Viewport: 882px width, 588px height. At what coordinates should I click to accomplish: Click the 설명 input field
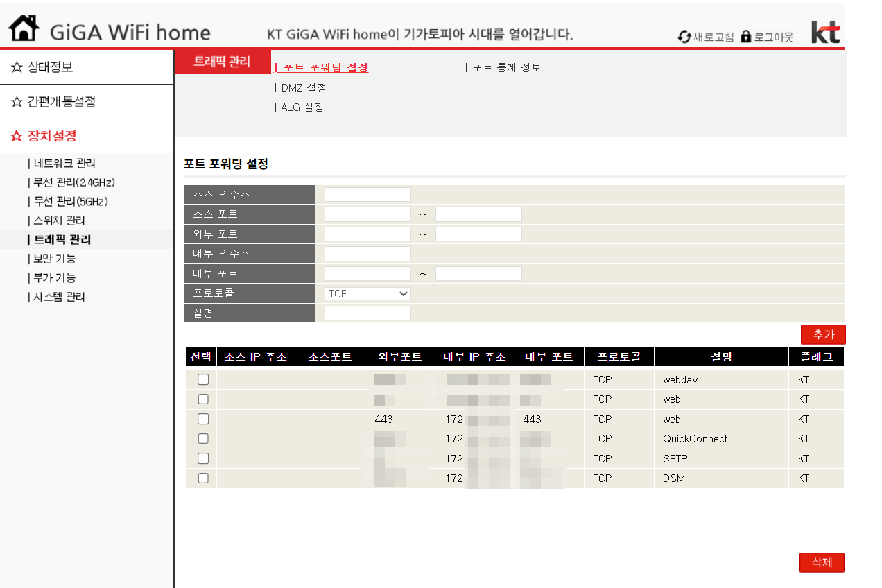coord(367,313)
